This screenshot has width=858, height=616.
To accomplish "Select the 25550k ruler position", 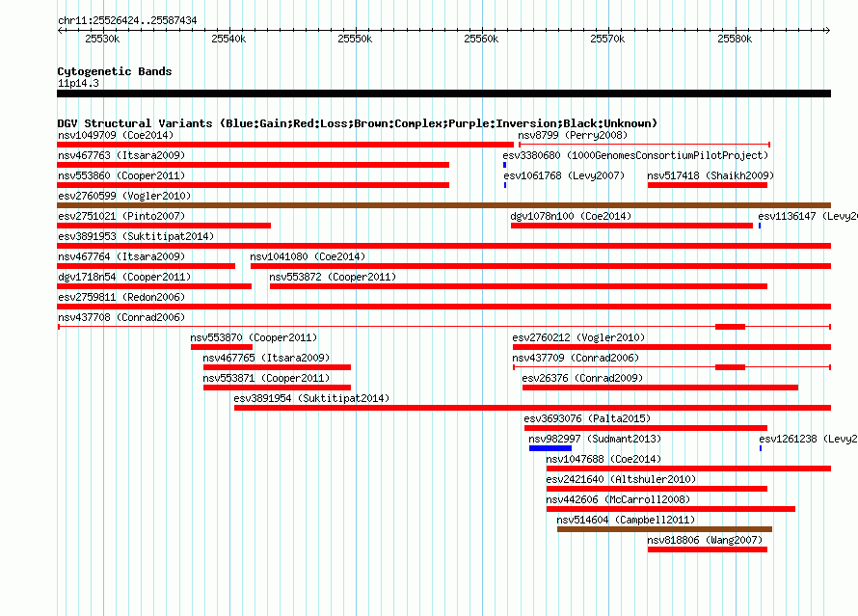I will pos(355,39).
